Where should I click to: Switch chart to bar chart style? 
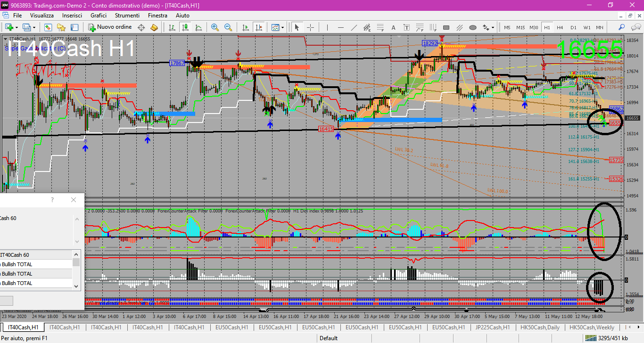172,27
